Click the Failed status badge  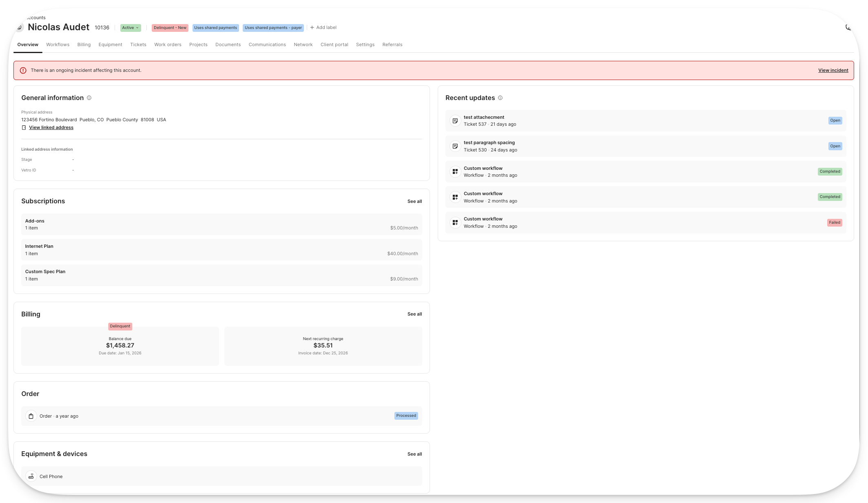[835, 223]
